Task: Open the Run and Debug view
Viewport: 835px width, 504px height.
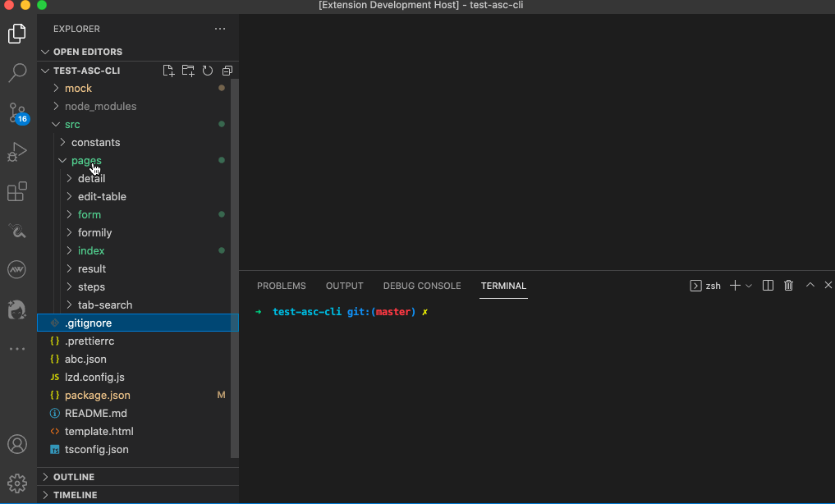Action: 17,152
